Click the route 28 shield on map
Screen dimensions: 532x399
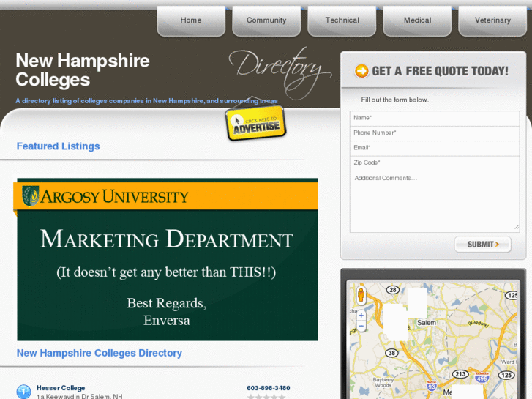(393, 290)
